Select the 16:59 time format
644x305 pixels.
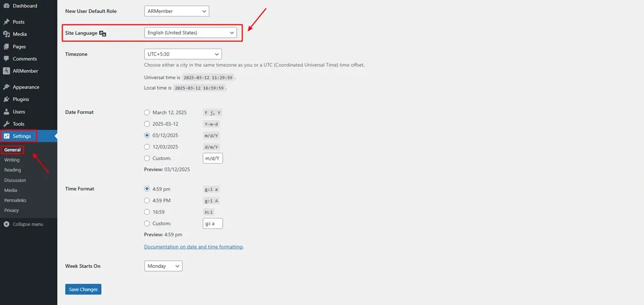pyautogui.click(x=147, y=212)
